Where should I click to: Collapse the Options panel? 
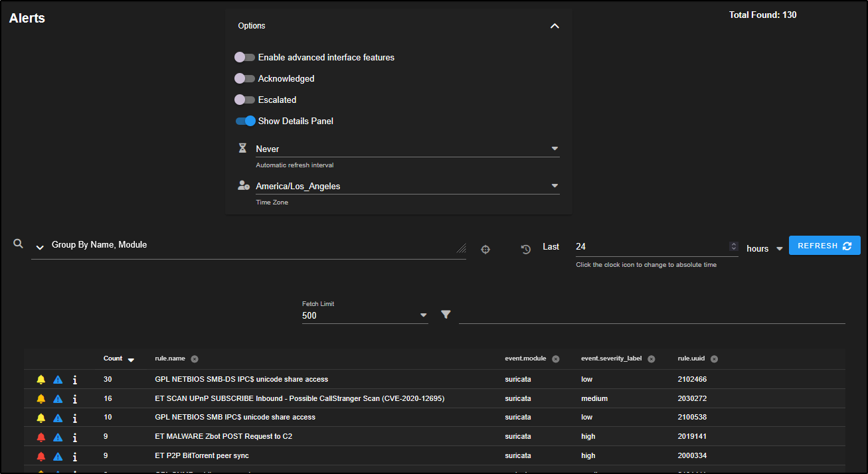coord(555,26)
